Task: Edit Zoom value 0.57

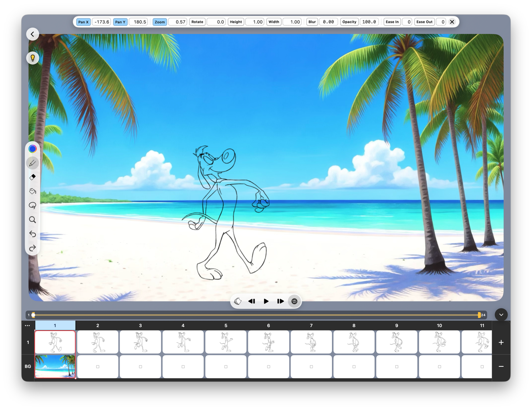Action: (x=178, y=22)
